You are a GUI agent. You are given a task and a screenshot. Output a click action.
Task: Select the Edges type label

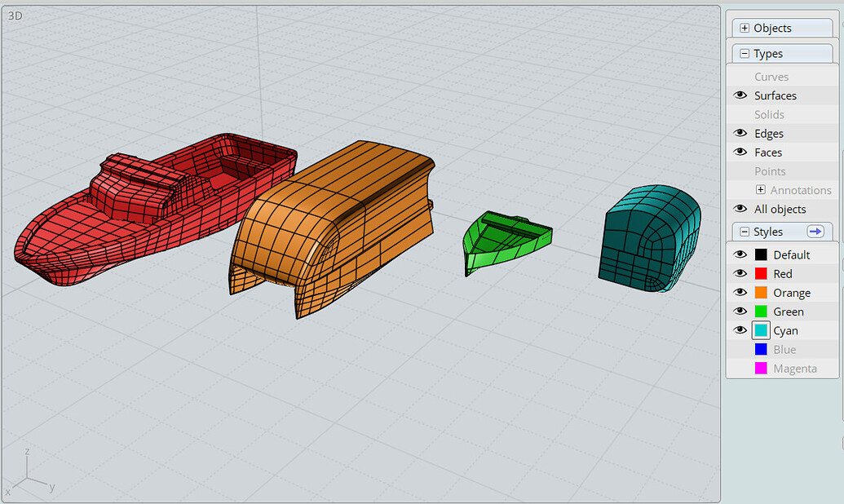click(x=769, y=134)
